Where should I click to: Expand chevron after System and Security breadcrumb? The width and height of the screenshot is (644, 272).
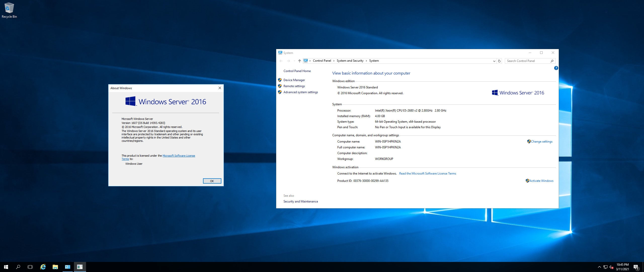point(366,61)
